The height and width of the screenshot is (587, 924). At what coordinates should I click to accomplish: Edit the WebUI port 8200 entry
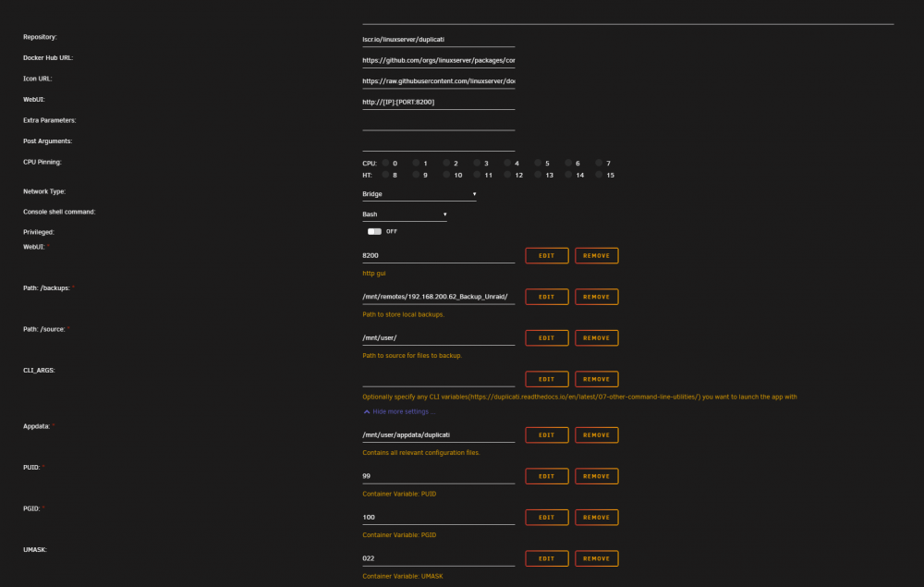[x=547, y=256]
